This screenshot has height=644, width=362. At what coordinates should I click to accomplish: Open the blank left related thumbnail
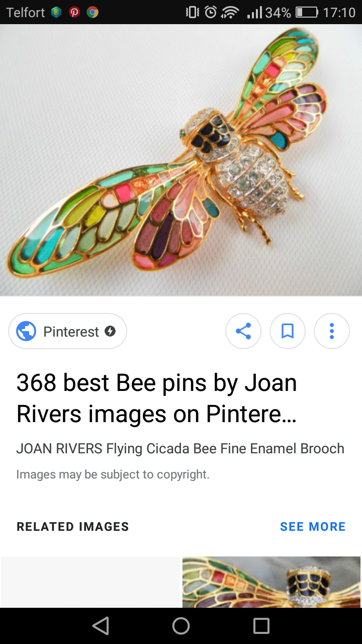[90, 582]
